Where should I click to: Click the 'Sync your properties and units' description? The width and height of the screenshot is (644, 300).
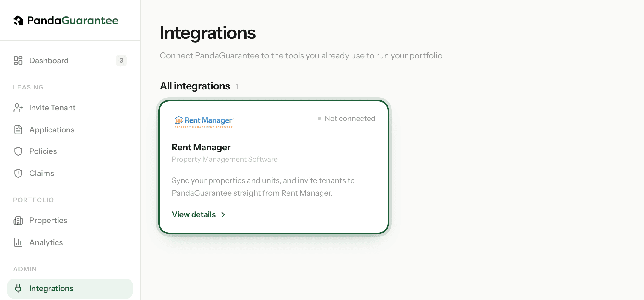point(263,187)
